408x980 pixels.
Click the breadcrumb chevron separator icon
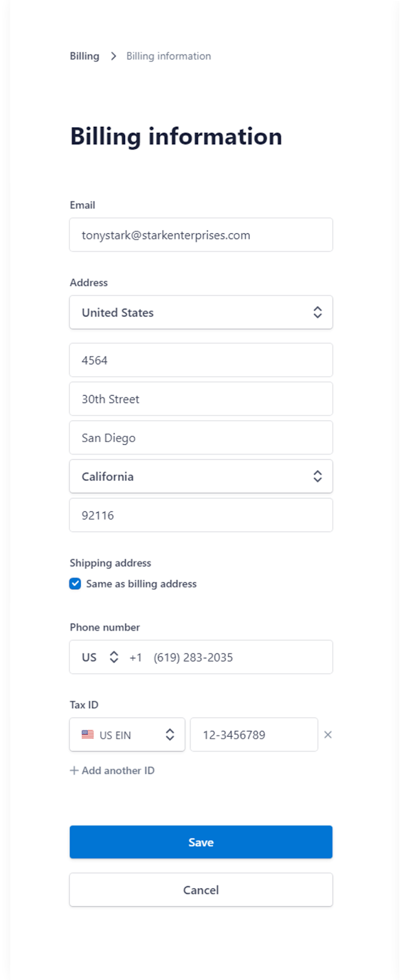[113, 56]
